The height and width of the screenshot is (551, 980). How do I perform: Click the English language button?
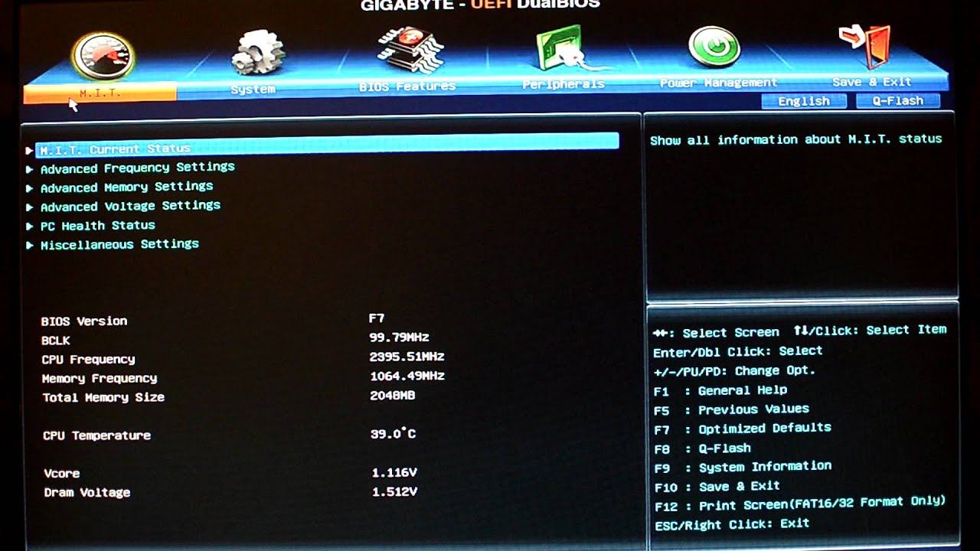click(804, 101)
